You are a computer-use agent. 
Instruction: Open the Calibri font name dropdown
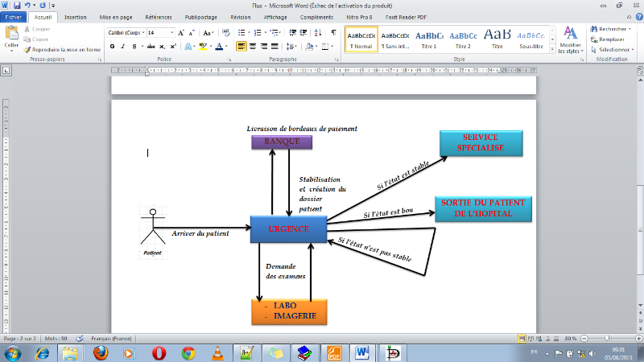pyautogui.click(x=142, y=32)
